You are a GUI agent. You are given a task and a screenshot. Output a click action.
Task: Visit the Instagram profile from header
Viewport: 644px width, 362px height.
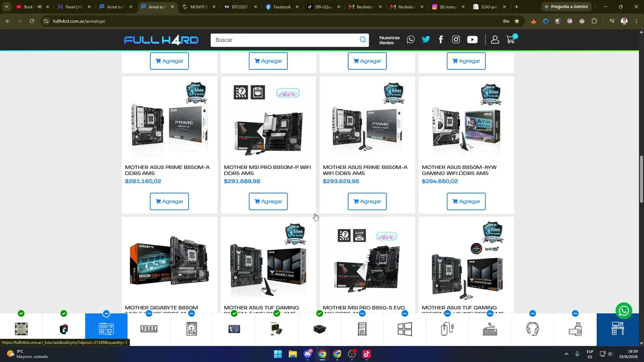click(x=456, y=40)
